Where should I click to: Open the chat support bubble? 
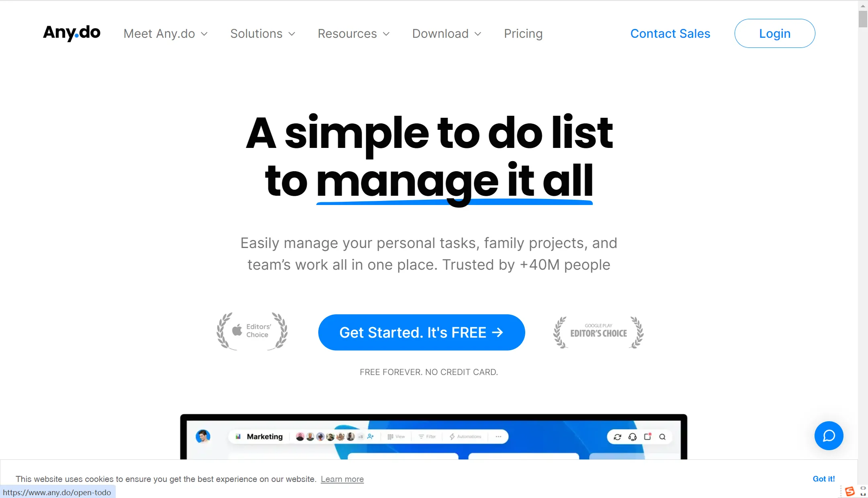pos(829,435)
